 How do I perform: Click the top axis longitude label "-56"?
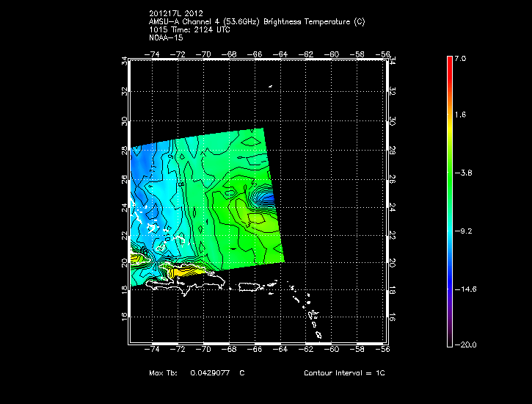pos(382,54)
